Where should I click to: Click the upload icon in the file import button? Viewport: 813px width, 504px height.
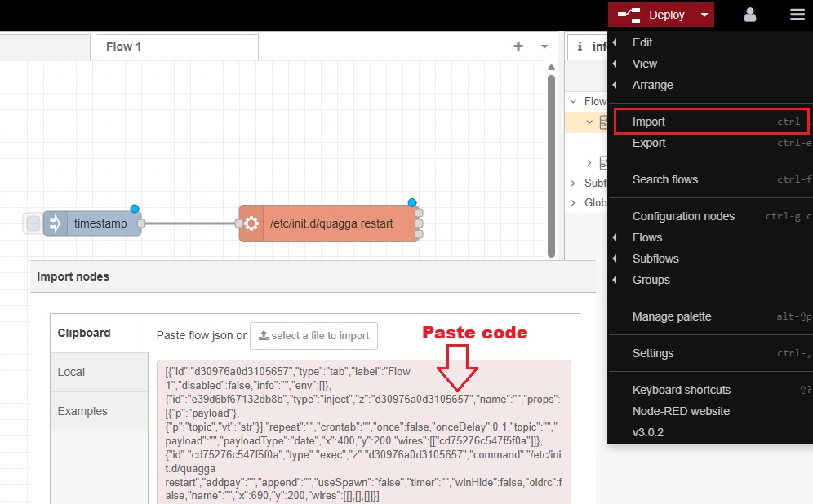(263, 335)
